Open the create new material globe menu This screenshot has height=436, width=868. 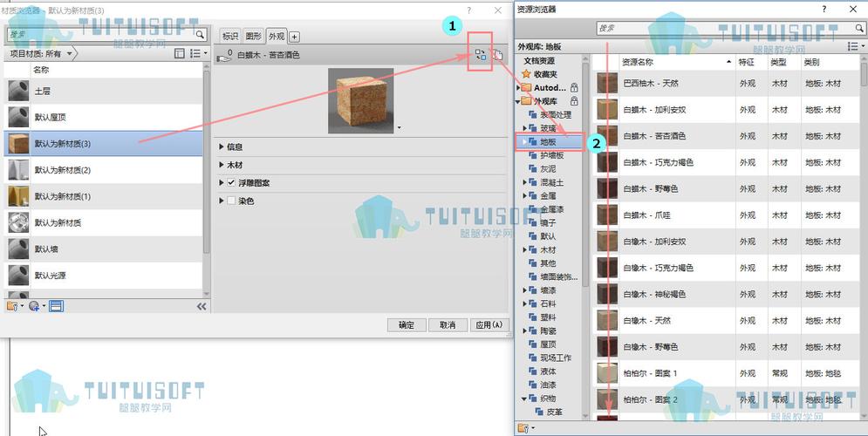37,306
